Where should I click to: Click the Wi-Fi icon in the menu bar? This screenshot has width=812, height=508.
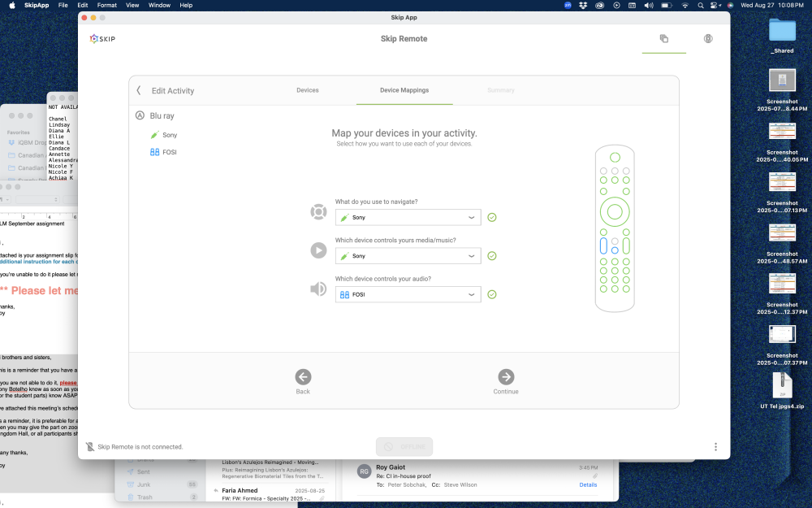[x=685, y=5]
